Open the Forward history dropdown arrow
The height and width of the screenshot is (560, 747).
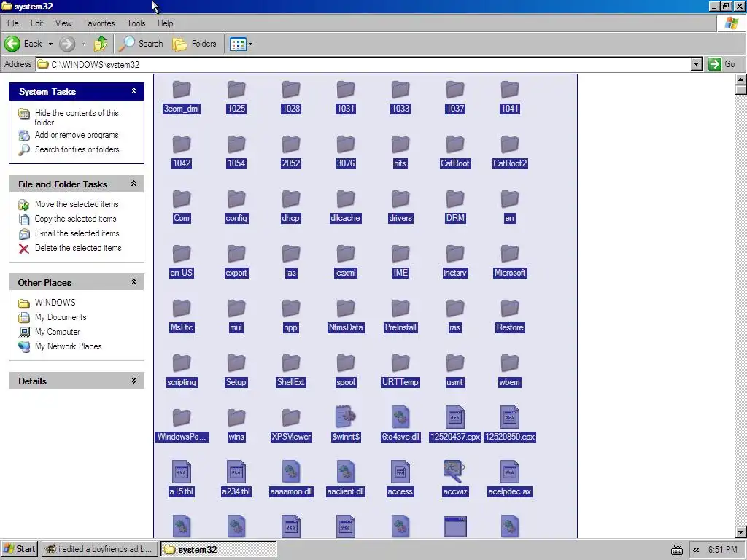point(83,44)
